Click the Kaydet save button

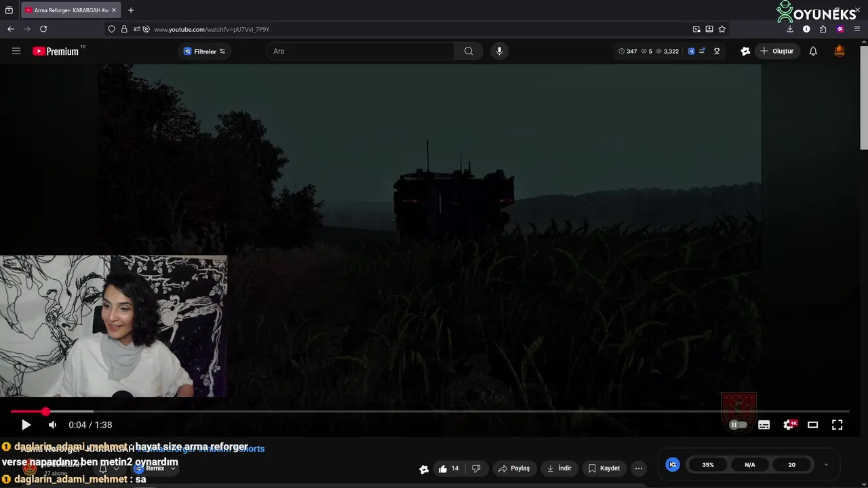604,468
